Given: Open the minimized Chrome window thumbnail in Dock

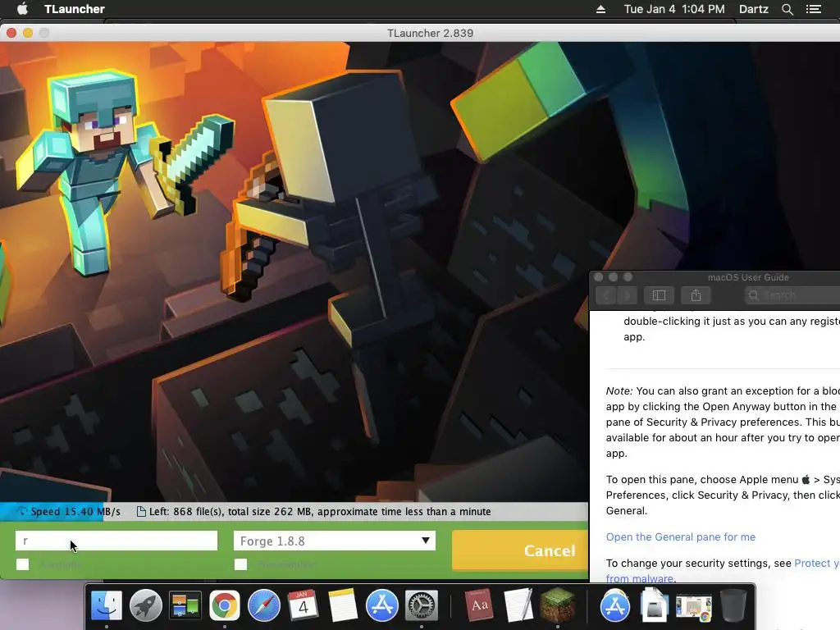Looking at the screenshot, I should tap(694, 608).
